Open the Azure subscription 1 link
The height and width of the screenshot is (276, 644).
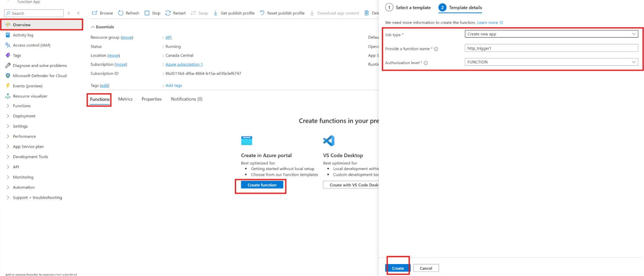[x=184, y=64]
